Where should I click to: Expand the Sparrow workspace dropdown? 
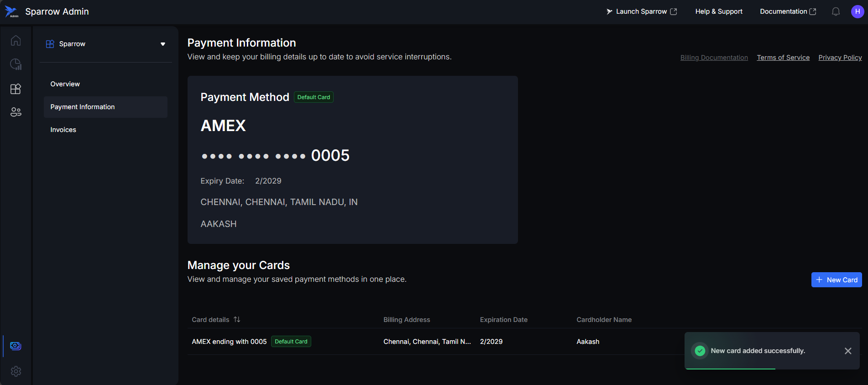pyautogui.click(x=162, y=44)
